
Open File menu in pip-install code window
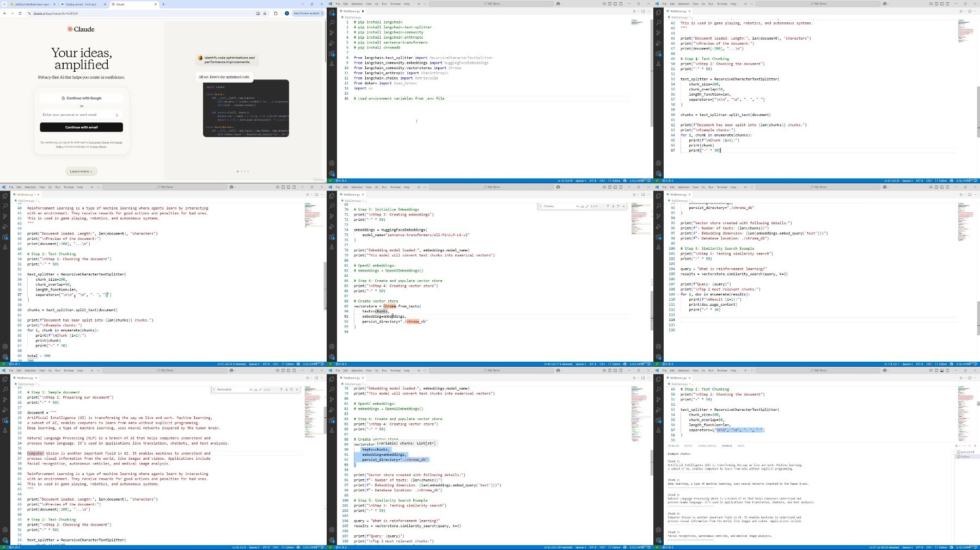pyautogui.click(x=338, y=4)
